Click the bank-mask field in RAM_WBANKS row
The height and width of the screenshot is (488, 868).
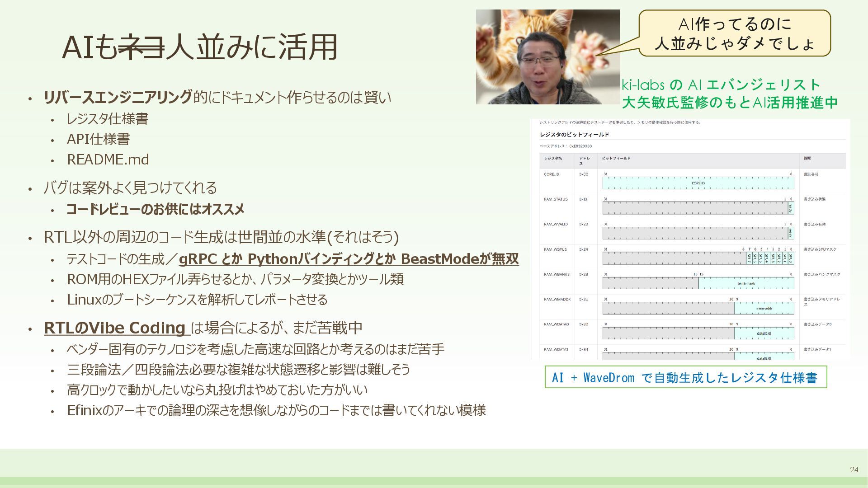746,283
